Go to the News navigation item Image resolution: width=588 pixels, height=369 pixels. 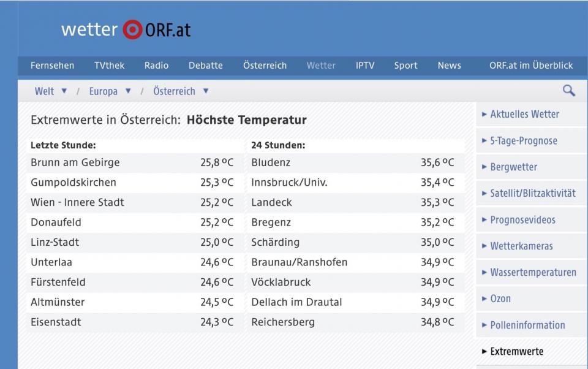[x=449, y=66]
